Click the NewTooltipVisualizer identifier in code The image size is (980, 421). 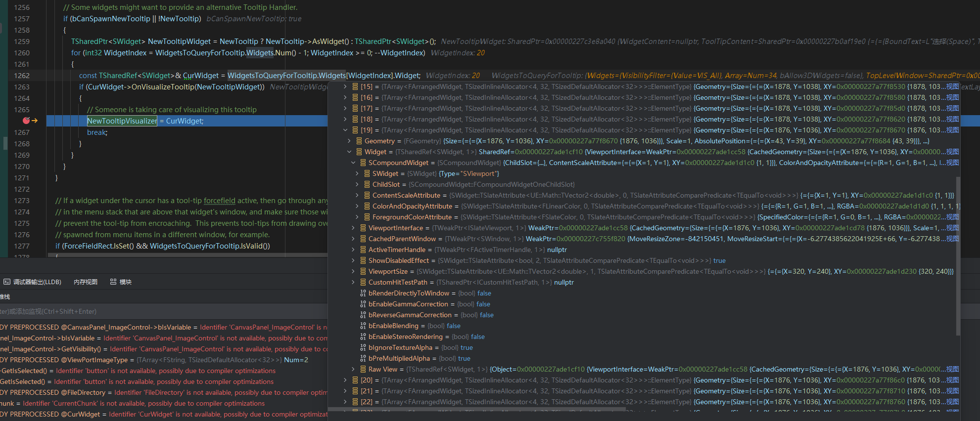click(x=122, y=121)
